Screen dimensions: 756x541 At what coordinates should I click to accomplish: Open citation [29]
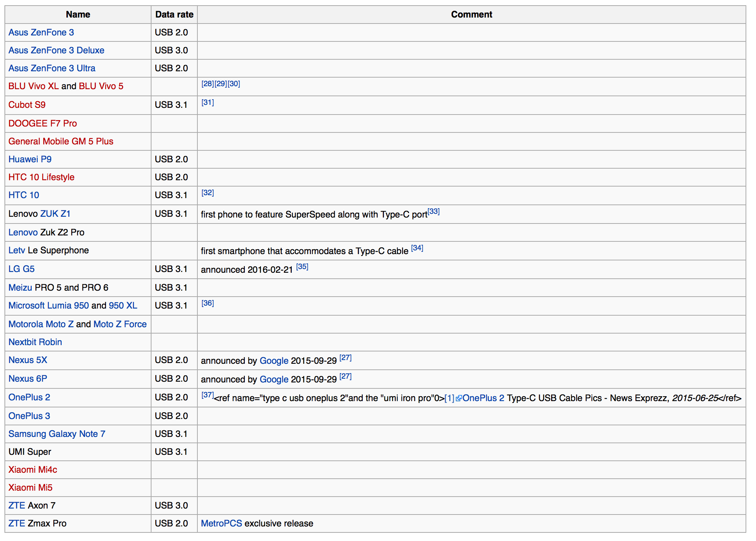click(x=221, y=84)
